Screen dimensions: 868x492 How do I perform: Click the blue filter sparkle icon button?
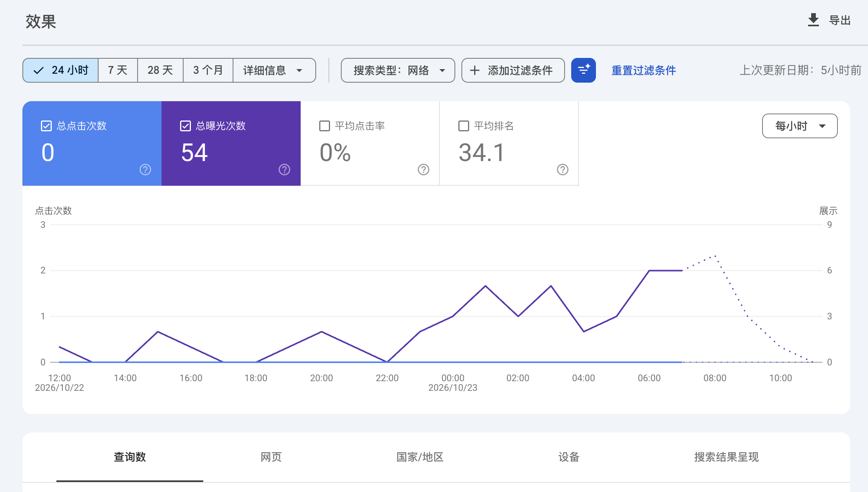tap(583, 70)
